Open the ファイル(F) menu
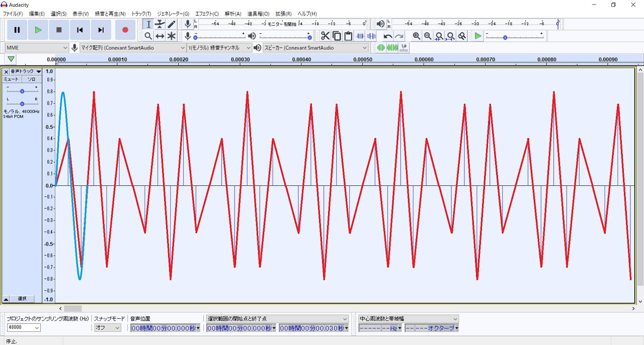Image resolution: width=644 pixels, height=345 pixels. click(13, 14)
